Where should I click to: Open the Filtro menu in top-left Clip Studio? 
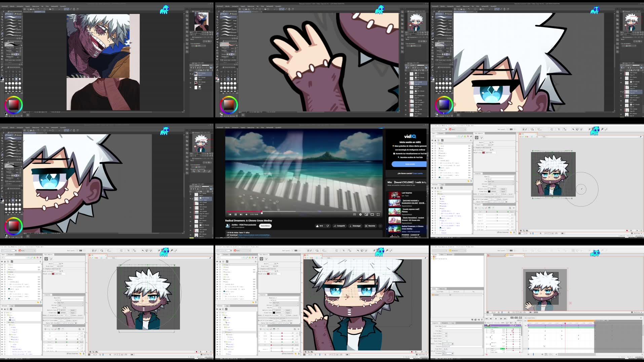pos(47,6)
